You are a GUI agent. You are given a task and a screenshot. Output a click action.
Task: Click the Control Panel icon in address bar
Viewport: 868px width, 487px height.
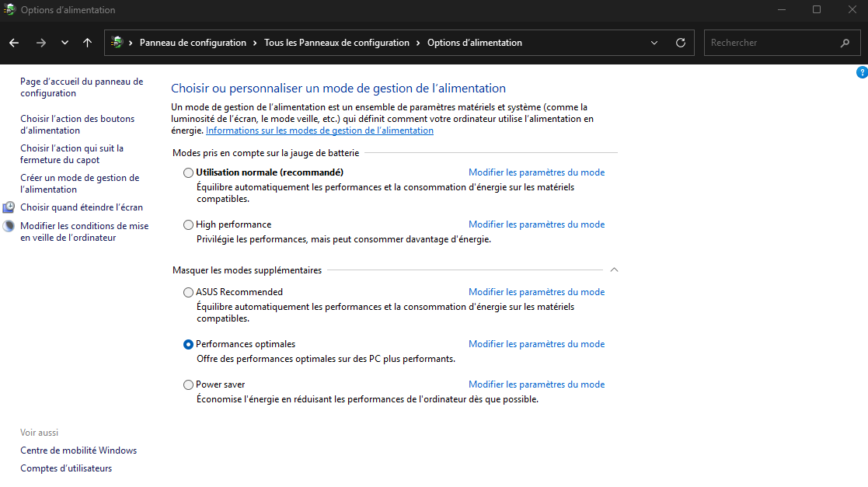coord(117,42)
